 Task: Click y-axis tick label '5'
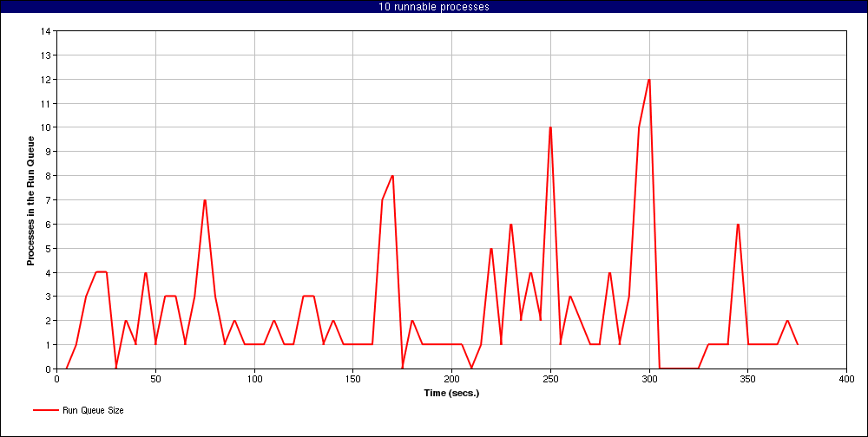(48, 248)
